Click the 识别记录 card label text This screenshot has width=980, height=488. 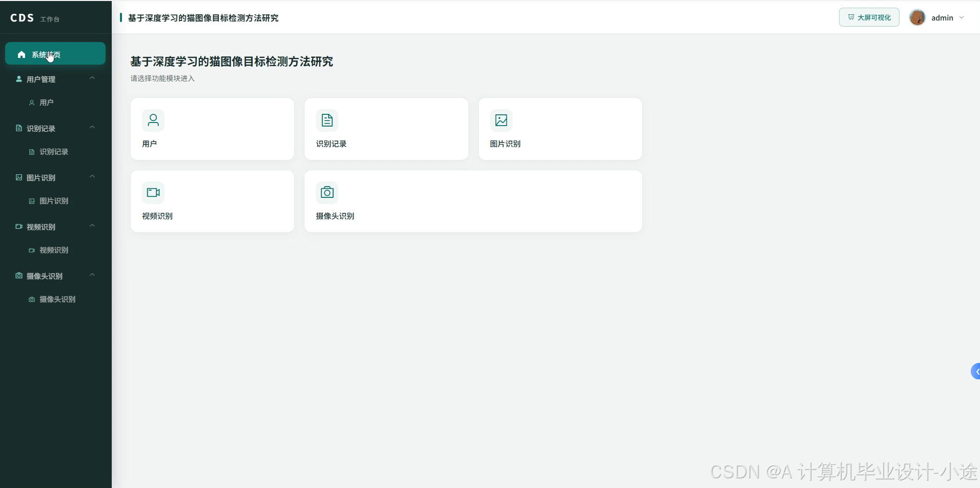331,144
